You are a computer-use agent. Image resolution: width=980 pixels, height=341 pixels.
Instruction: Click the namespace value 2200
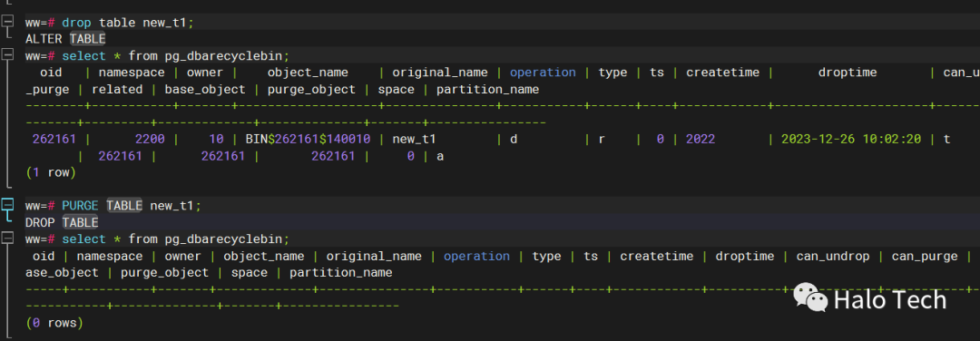[x=150, y=140]
